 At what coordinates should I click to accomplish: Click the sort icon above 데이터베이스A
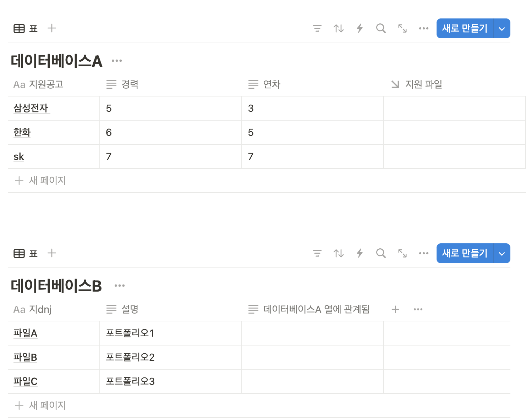point(339,28)
